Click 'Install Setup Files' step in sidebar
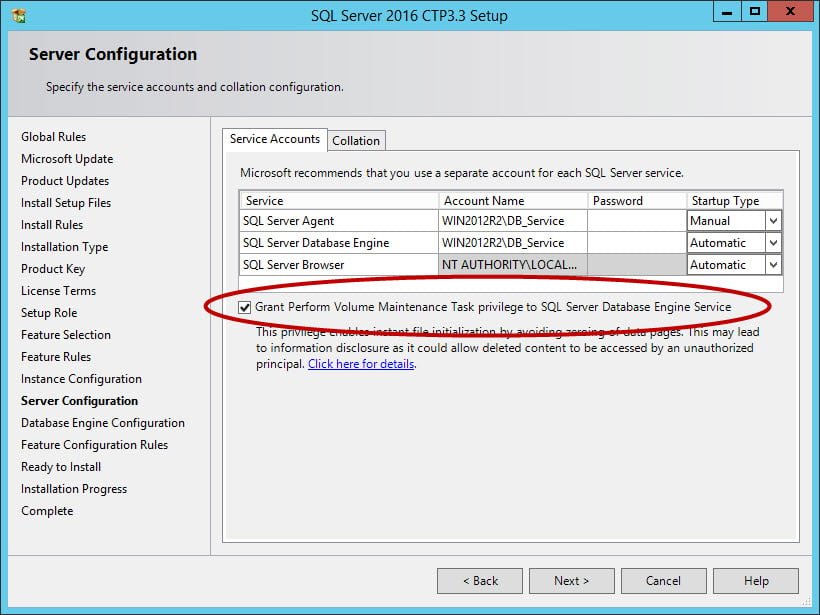The height and width of the screenshot is (615, 820). (x=66, y=203)
